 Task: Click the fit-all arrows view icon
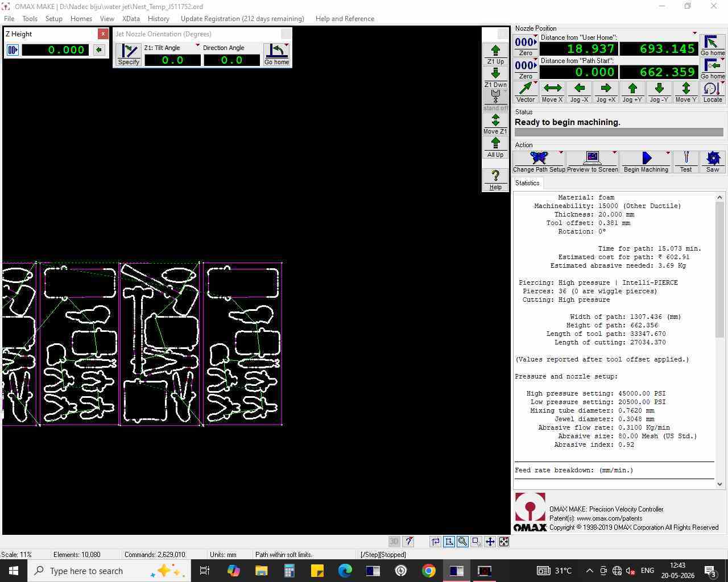click(504, 542)
